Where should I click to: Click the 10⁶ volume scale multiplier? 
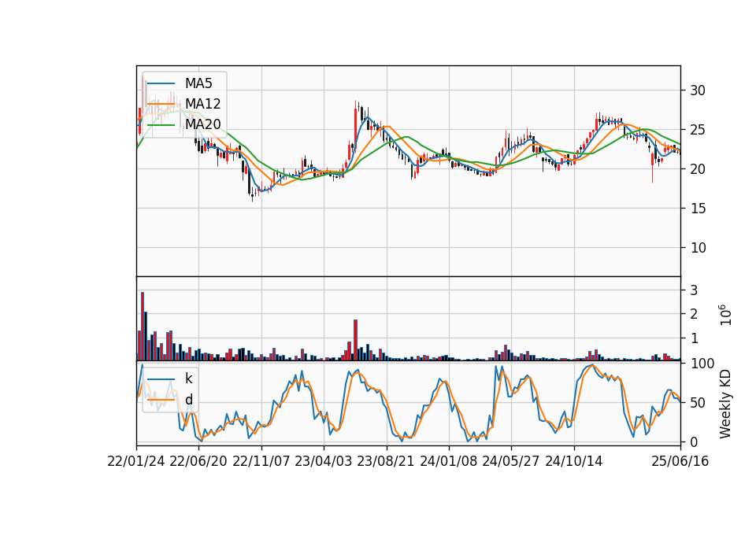pos(725,315)
